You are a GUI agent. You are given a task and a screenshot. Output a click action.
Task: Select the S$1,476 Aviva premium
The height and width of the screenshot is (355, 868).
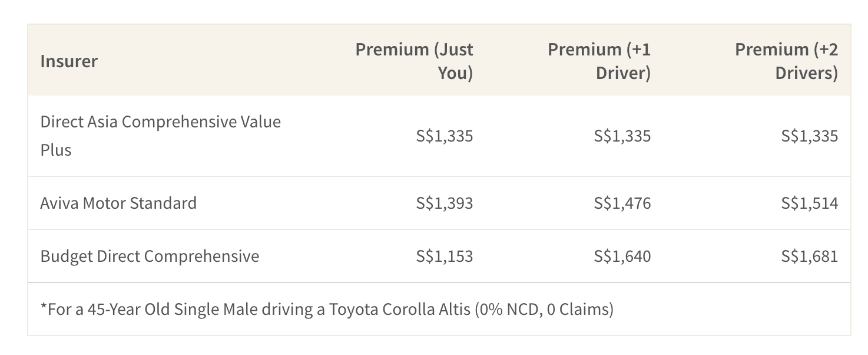pyautogui.click(x=622, y=203)
